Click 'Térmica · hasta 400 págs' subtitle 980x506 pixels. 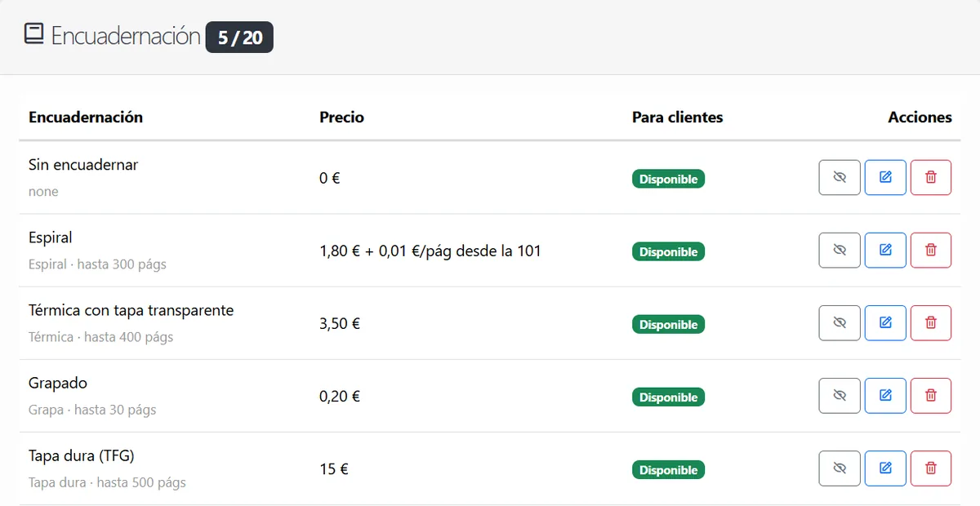[x=100, y=337]
